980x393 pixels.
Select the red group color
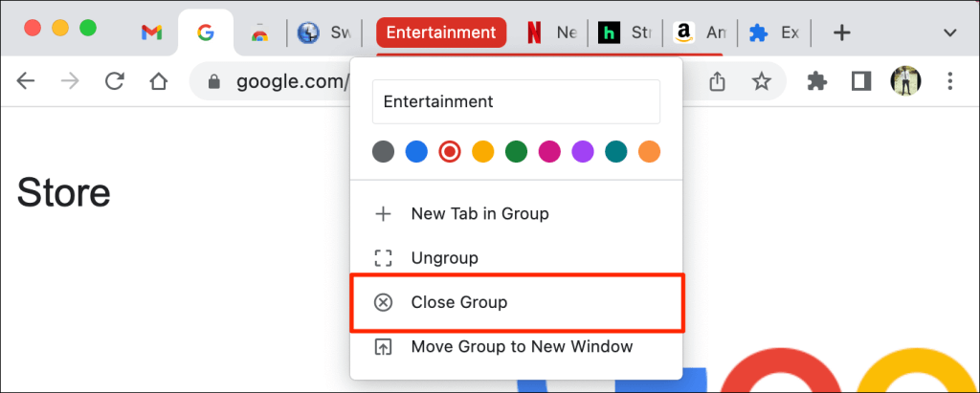coord(449,152)
